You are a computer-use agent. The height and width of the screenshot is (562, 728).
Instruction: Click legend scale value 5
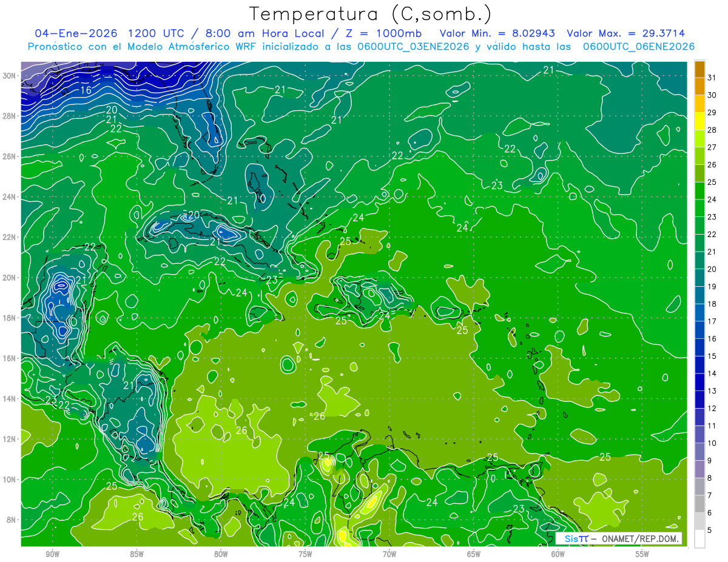pyautogui.click(x=710, y=530)
